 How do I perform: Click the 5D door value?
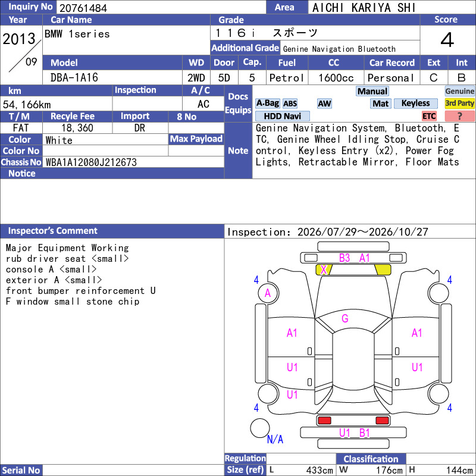[x=224, y=78]
